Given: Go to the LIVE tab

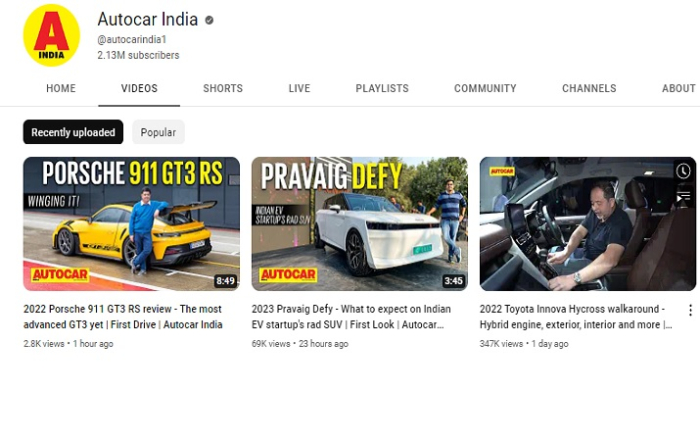Looking at the screenshot, I should point(299,88).
